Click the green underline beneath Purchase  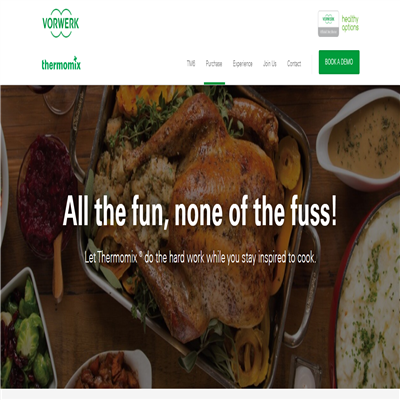click(x=214, y=83)
